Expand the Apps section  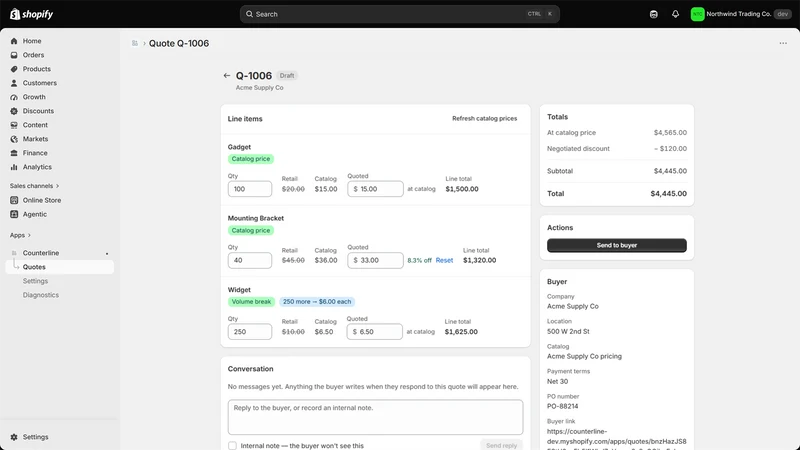[x=20, y=235]
